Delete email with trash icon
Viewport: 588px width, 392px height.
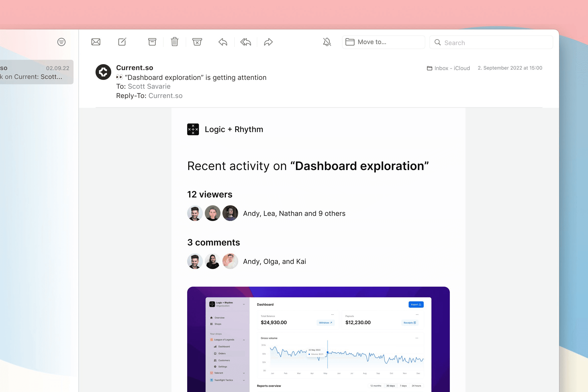174,42
